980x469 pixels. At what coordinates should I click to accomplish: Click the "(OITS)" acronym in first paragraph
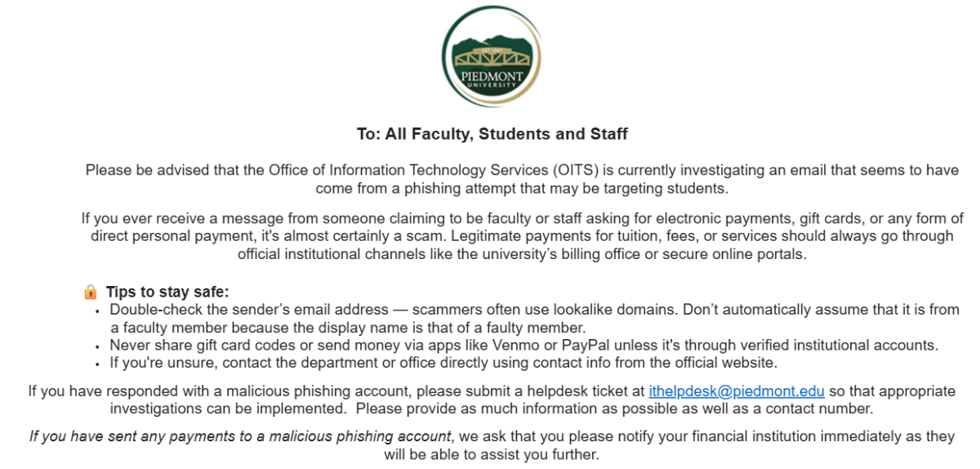pos(580,170)
